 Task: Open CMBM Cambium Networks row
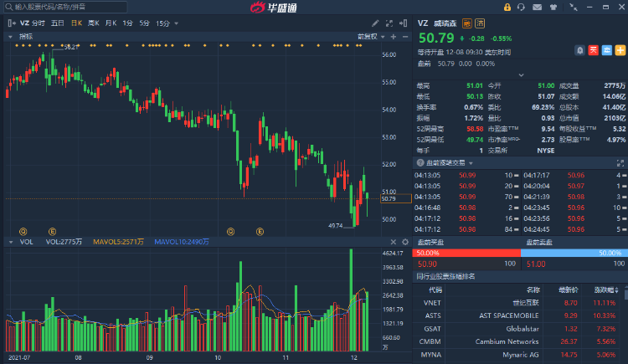click(517, 341)
